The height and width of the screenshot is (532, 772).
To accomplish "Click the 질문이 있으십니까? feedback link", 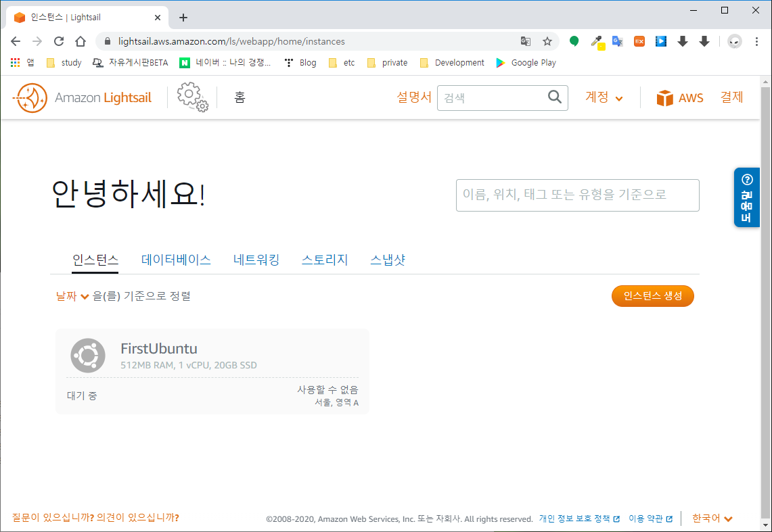I will click(x=95, y=518).
